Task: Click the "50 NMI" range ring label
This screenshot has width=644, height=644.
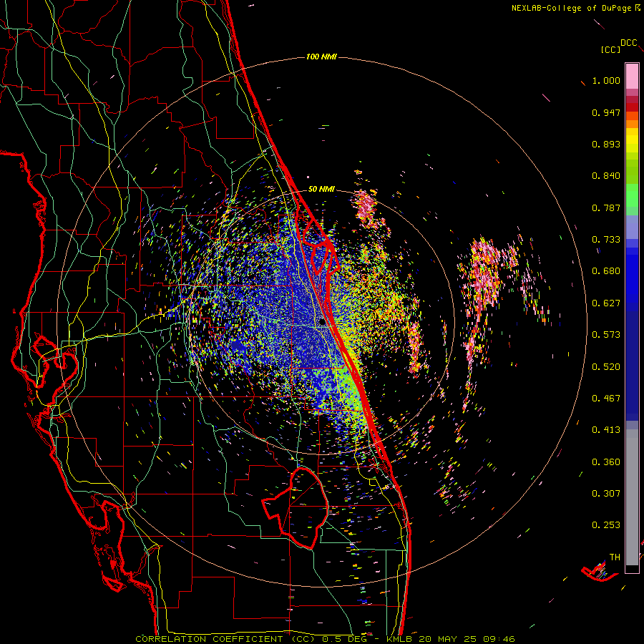Action: pos(321,189)
